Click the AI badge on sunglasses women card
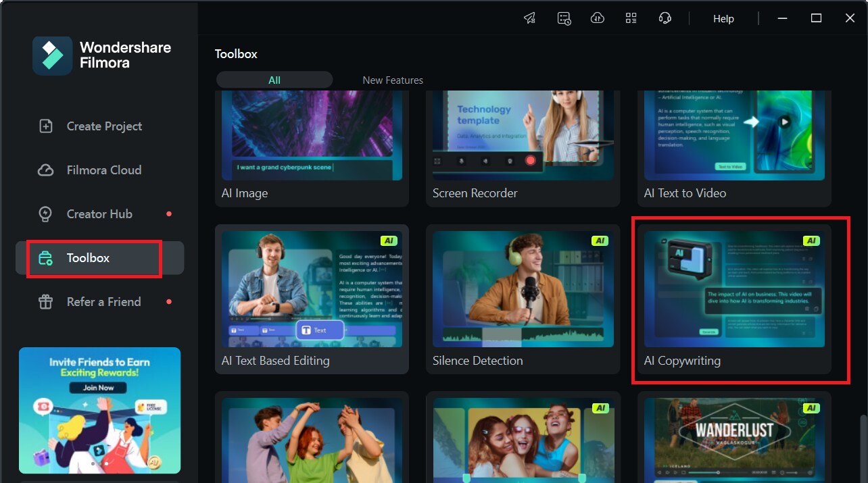Image resolution: width=868 pixels, height=483 pixels. pos(600,408)
